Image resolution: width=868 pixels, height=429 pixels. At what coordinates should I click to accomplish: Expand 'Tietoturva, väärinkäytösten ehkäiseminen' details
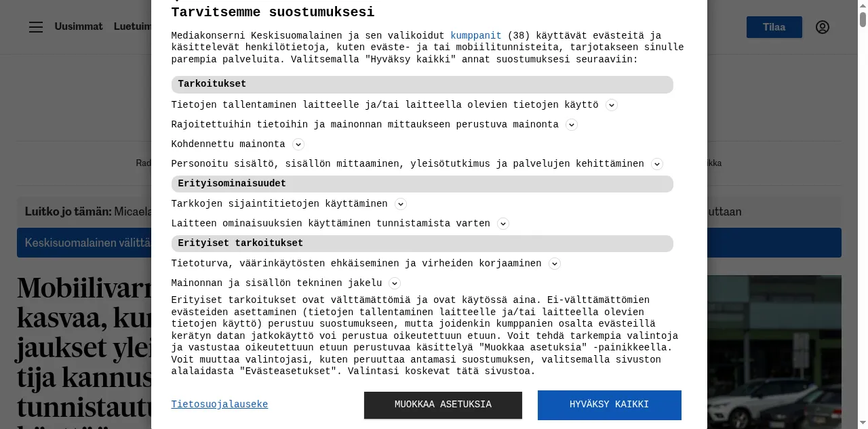point(555,264)
